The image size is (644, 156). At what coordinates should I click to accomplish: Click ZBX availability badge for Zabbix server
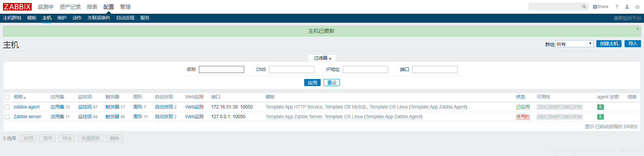(542, 117)
